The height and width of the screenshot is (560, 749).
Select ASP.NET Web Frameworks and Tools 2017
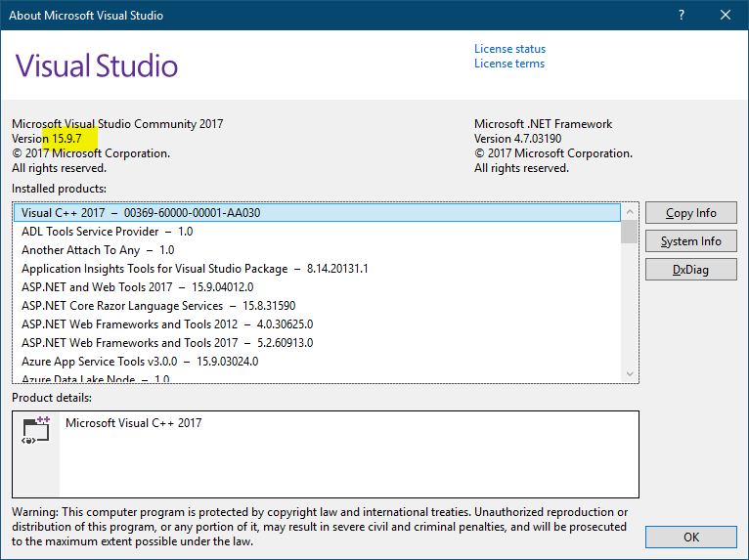(317, 343)
